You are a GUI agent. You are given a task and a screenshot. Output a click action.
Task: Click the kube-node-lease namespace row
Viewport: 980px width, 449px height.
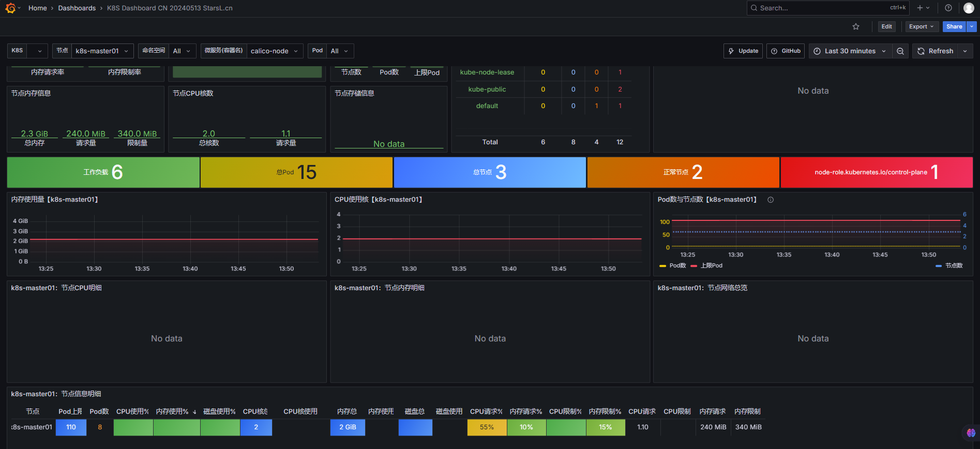click(x=544, y=72)
